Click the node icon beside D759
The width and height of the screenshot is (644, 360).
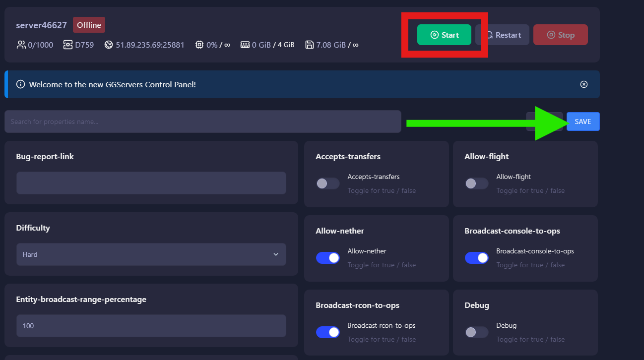coord(67,44)
